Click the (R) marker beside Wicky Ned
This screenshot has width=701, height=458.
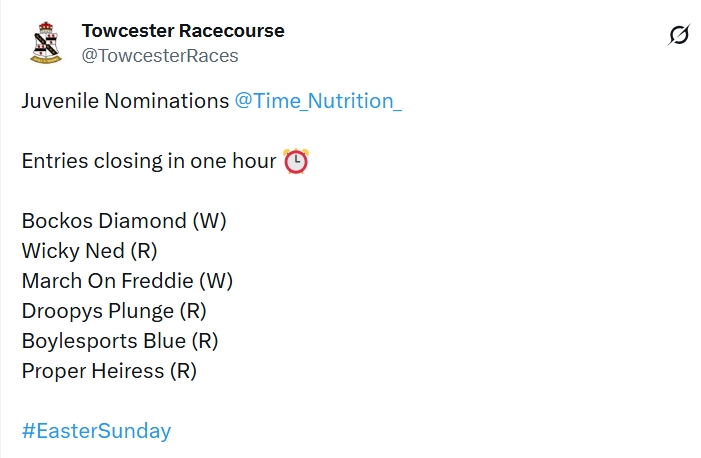click(x=144, y=251)
